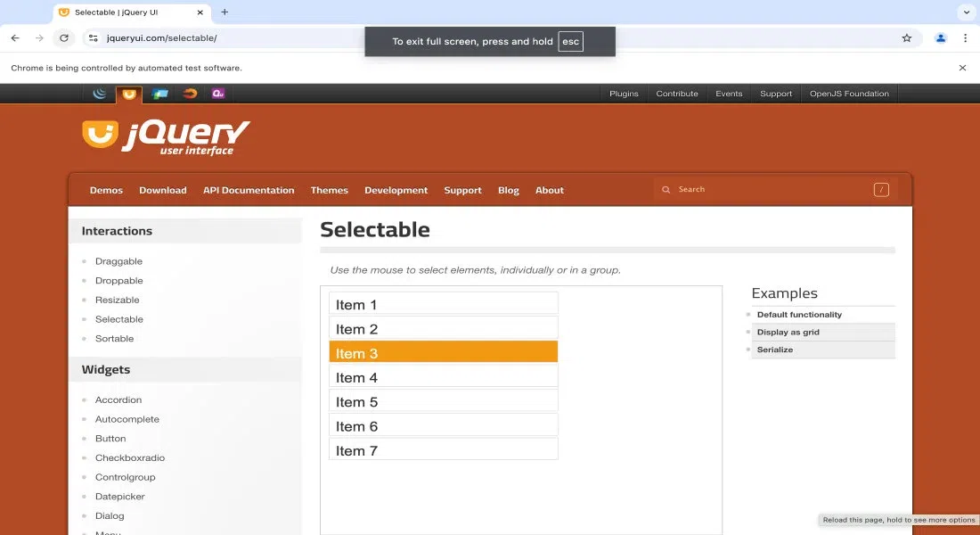980x535 pixels.
Task: Open the Chrome profile icon
Action: 941,38
